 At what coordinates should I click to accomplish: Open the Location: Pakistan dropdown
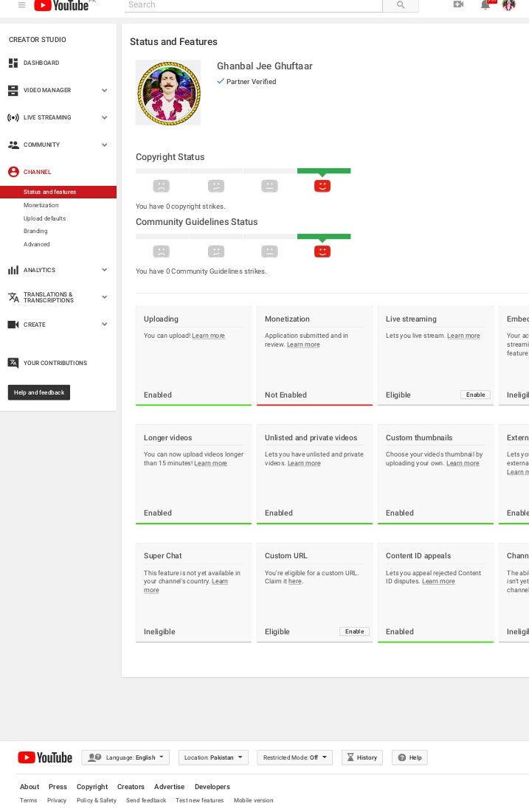[213, 757]
